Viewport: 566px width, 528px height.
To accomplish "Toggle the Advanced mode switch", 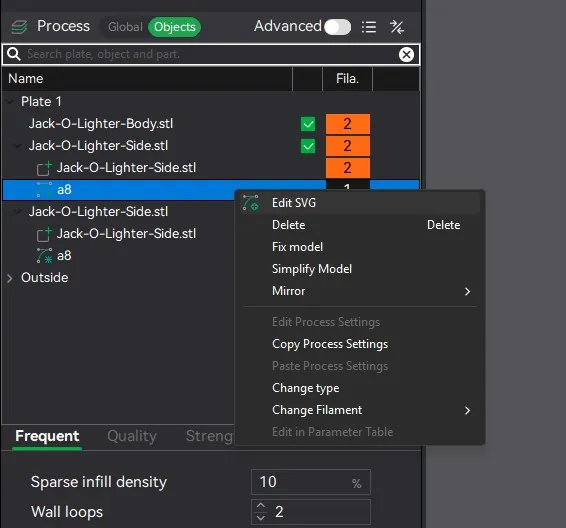I will (337, 27).
